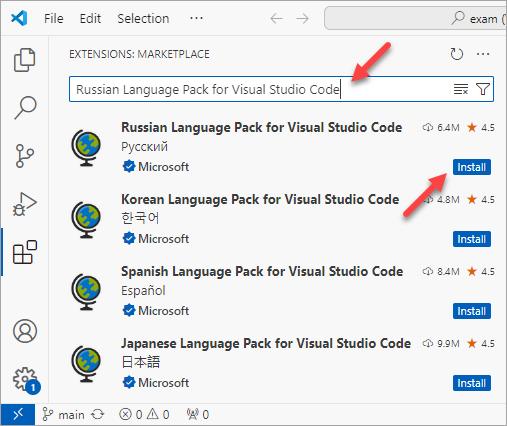Click the Japanese pack globe icon

coord(86,364)
